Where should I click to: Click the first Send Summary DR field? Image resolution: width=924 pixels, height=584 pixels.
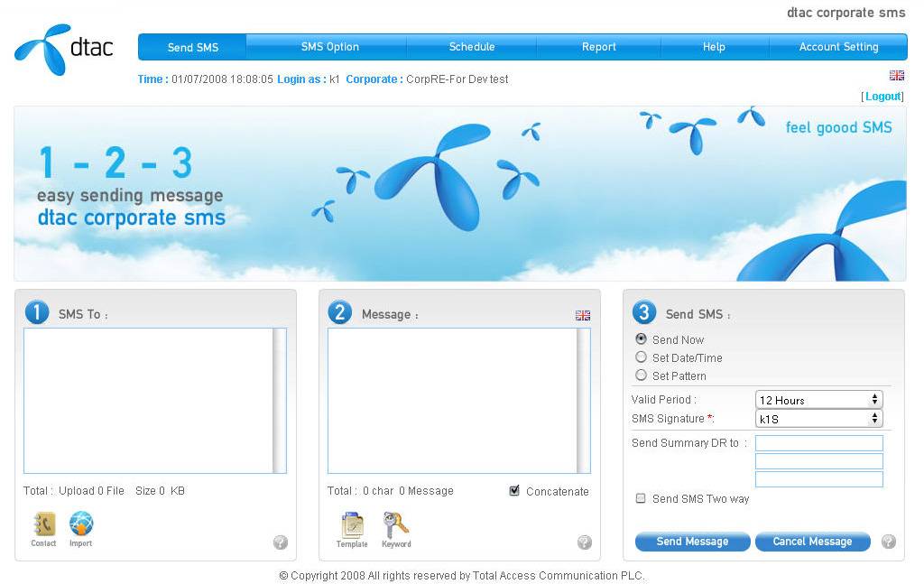(x=819, y=442)
